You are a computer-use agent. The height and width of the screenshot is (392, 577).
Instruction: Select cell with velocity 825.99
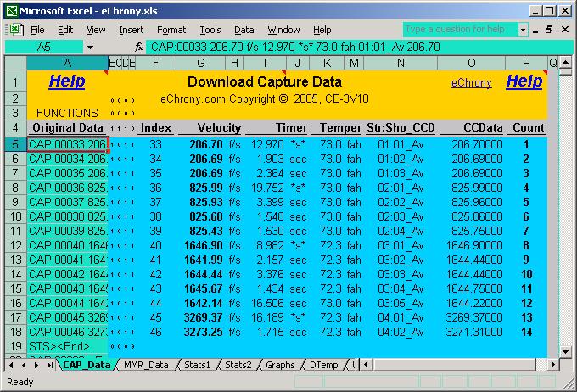pos(201,188)
